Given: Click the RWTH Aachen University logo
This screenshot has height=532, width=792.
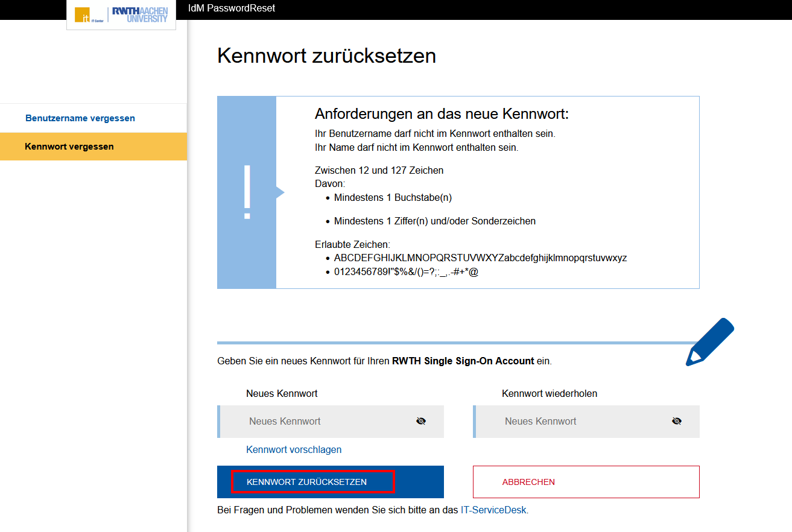Looking at the screenshot, I should click(139, 13).
